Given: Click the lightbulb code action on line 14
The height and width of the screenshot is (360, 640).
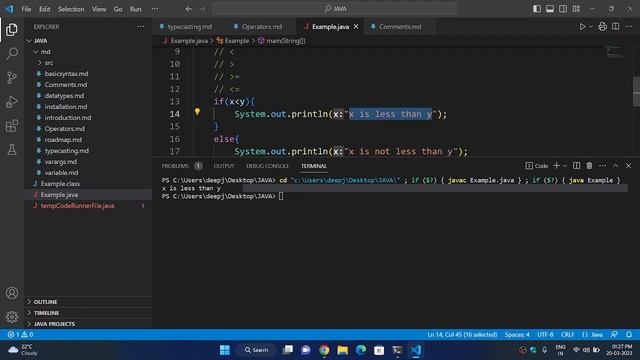Looking at the screenshot, I should click(197, 111).
